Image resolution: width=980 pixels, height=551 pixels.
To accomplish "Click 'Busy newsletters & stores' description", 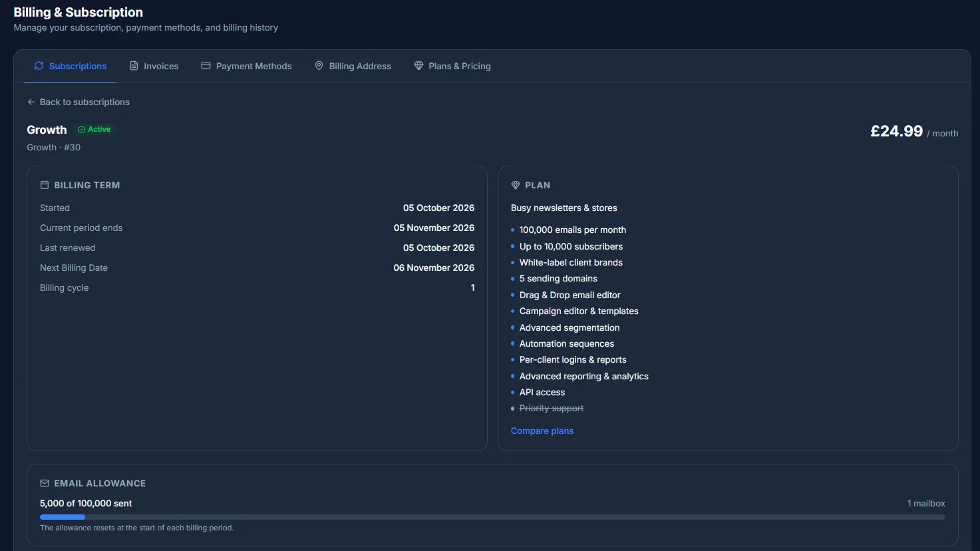I will click(x=564, y=208).
